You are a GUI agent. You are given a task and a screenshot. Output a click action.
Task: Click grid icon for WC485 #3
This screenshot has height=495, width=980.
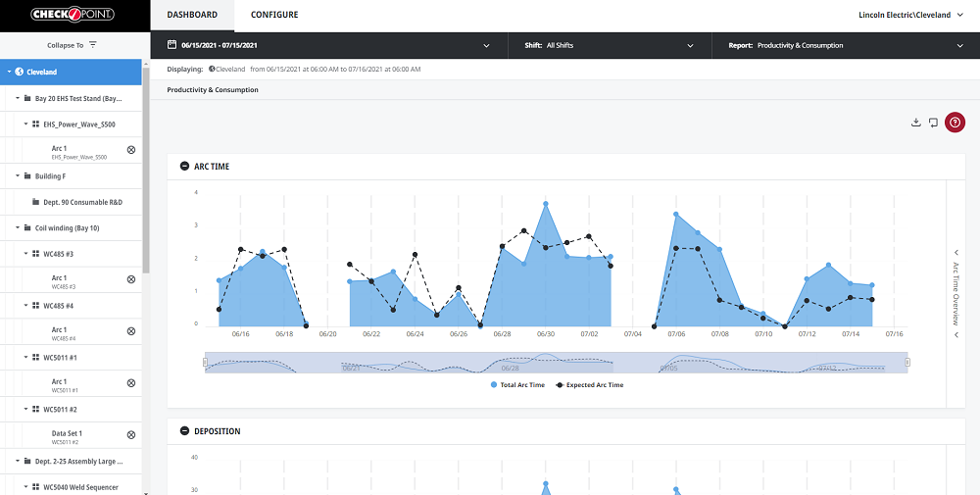35,254
